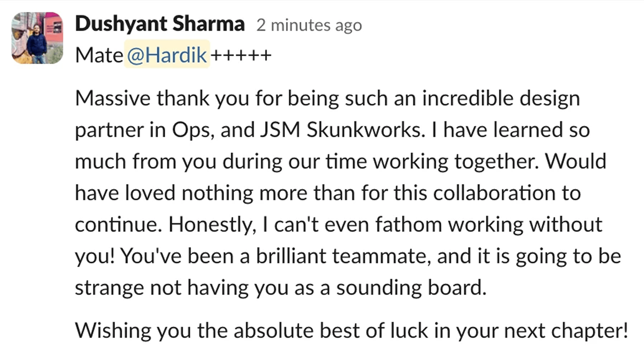Click the words 'best of luck'
644x360 pixels.
pos(374,330)
